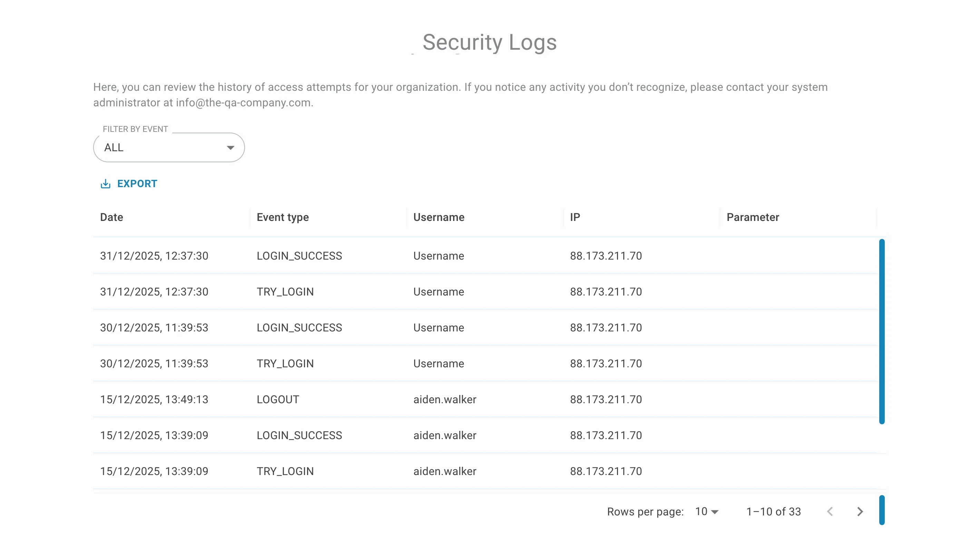980x551 pixels.
Task: Click TRY_LOGIN on the 30/12/2025 row
Action: 285,364
